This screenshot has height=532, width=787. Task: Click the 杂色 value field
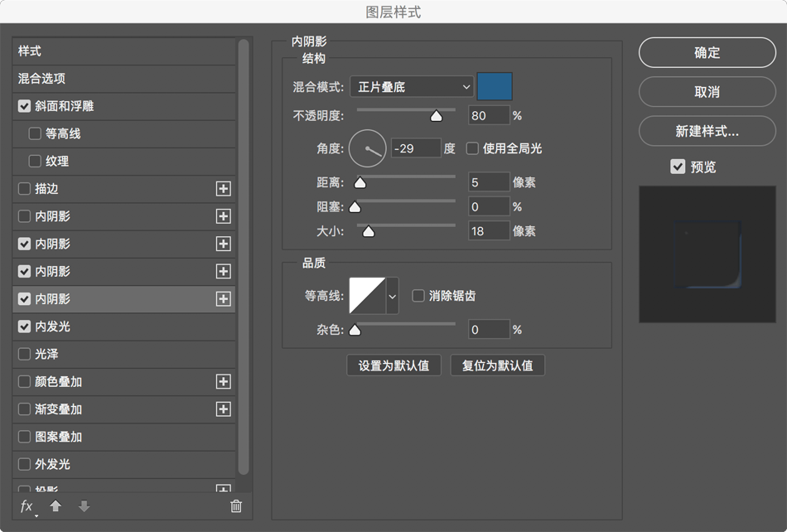[489, 330]
